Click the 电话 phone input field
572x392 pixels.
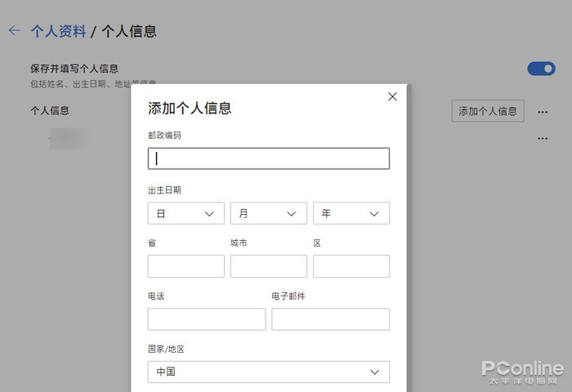point(206,319)
